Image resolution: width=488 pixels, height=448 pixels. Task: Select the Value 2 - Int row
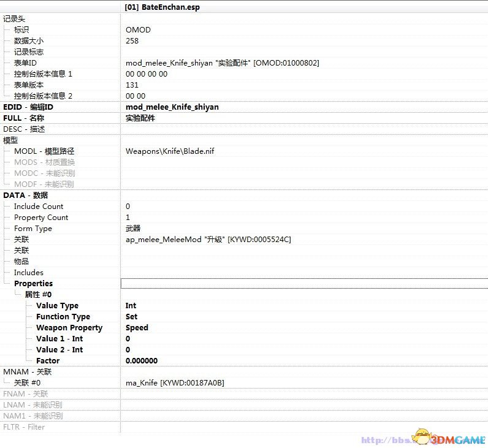pyautogui.click(x=59, y=350)
